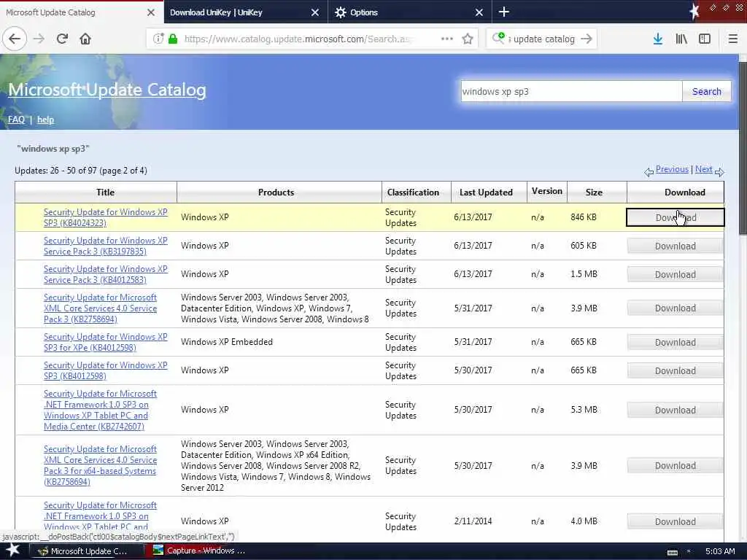This screenshot has height=560, width=747.
Task: Open the page actions three-dot menu
Action: (x=447, y=39)
